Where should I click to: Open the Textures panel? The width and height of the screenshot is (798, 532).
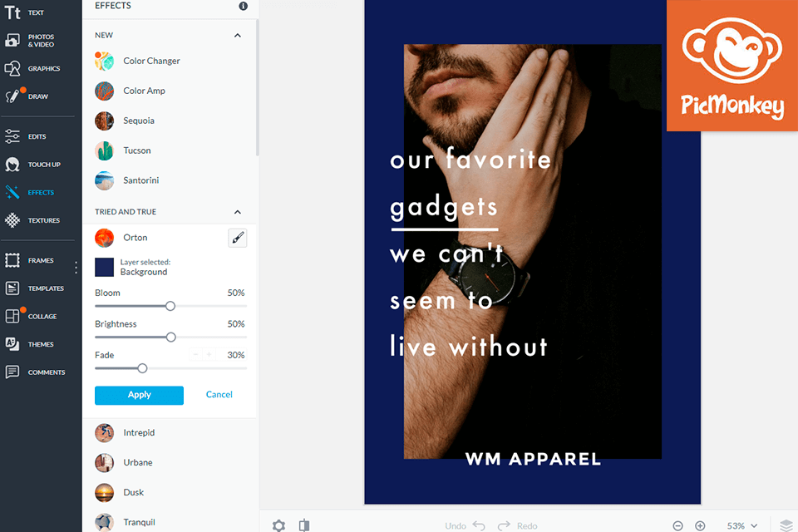point(32,220)
